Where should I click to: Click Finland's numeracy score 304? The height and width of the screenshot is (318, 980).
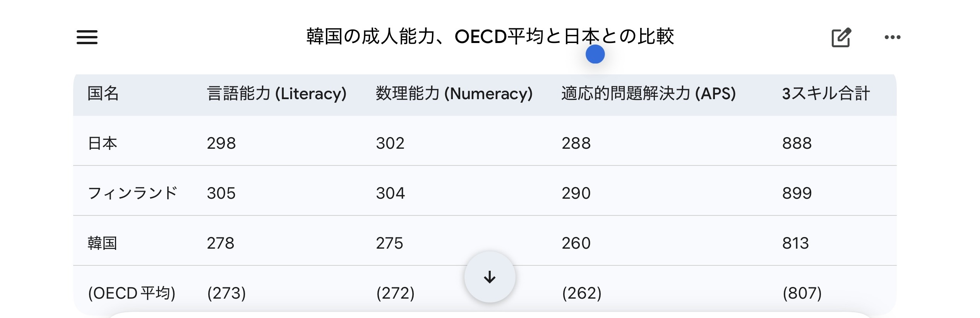[390, 193]
